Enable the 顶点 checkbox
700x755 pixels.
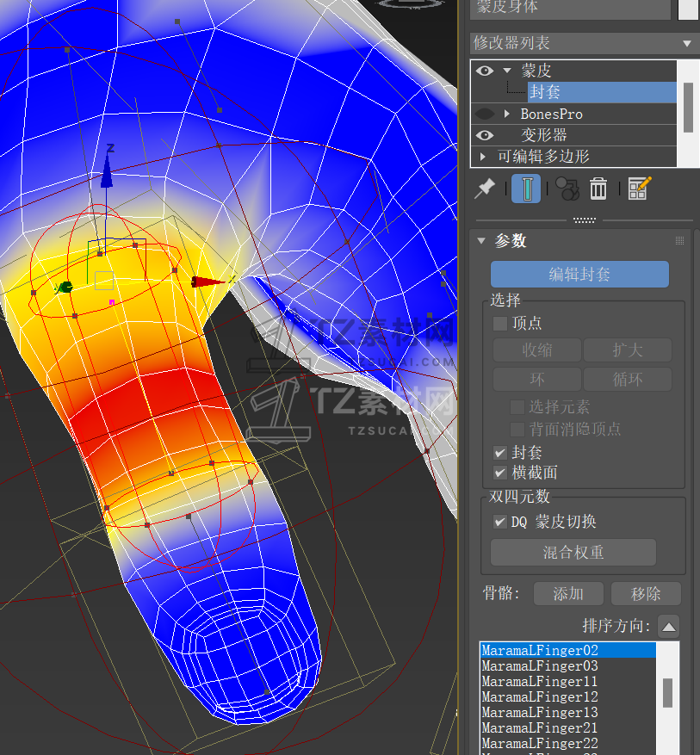[x=500, y=324]
